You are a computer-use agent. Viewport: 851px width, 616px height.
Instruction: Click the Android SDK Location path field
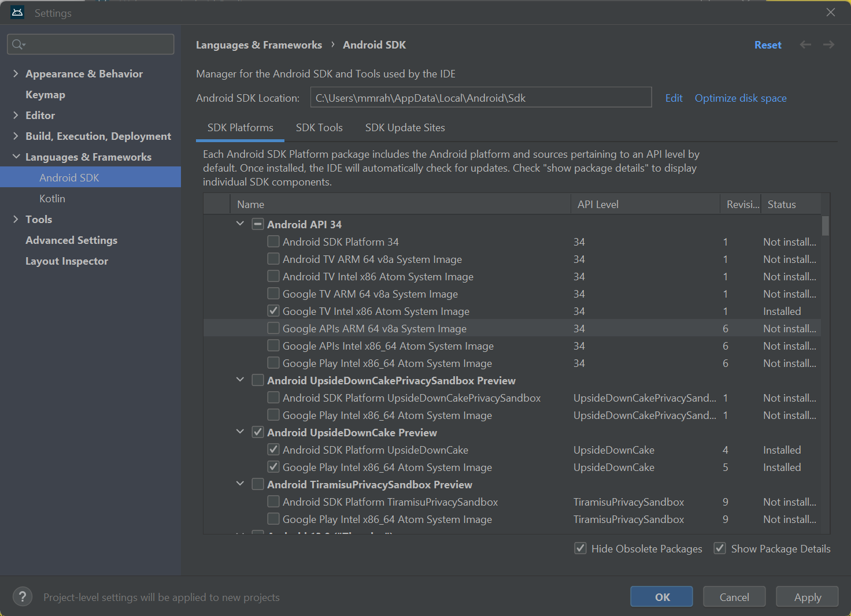[x=481, y=98]
